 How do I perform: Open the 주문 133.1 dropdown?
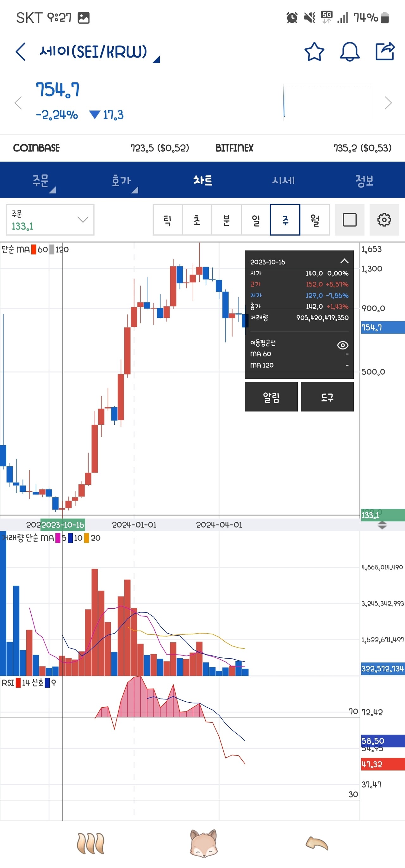50,220
